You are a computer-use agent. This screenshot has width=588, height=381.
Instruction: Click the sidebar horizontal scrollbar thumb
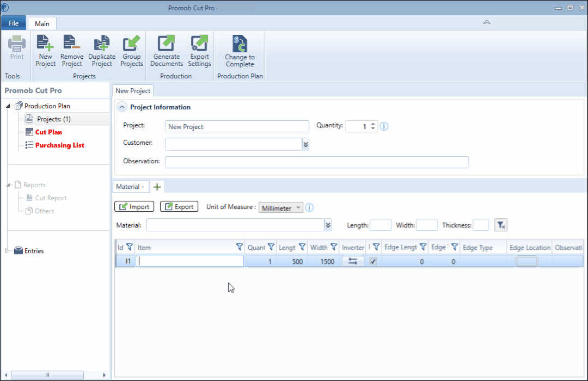(47, 374)
